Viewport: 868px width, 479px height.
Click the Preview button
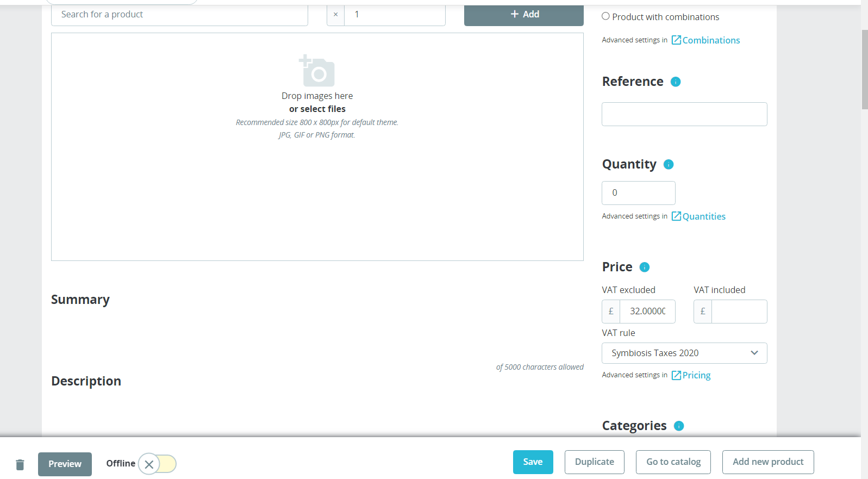click(x=65, y=464)
